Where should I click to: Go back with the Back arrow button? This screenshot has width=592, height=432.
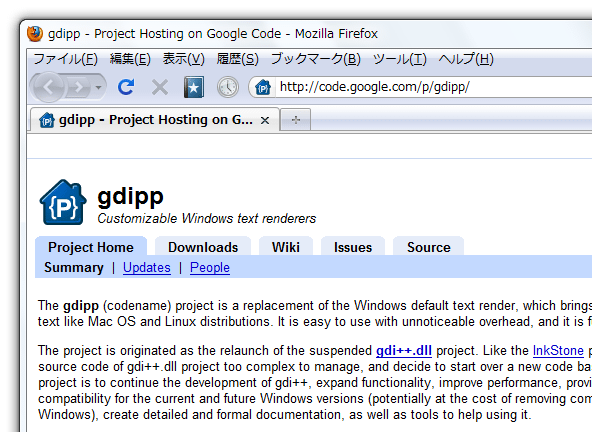[x=49, y=88]
